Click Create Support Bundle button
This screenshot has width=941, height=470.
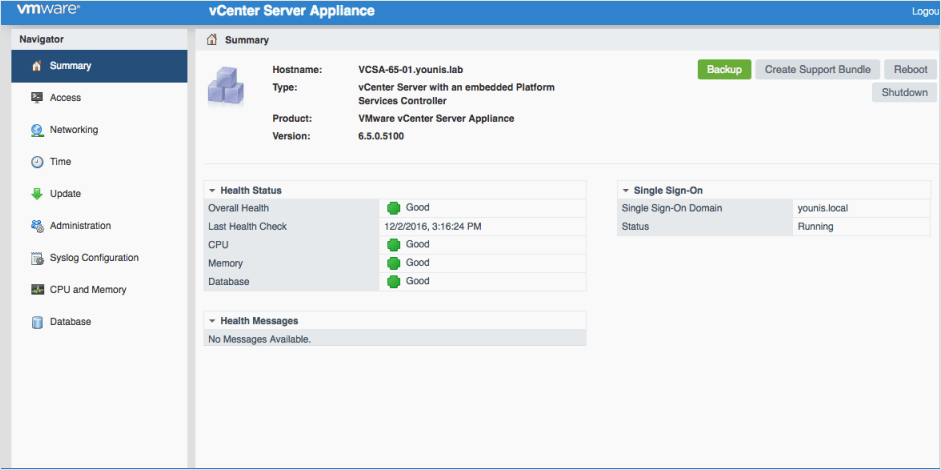pyautogui.click(x=817, y=70)
